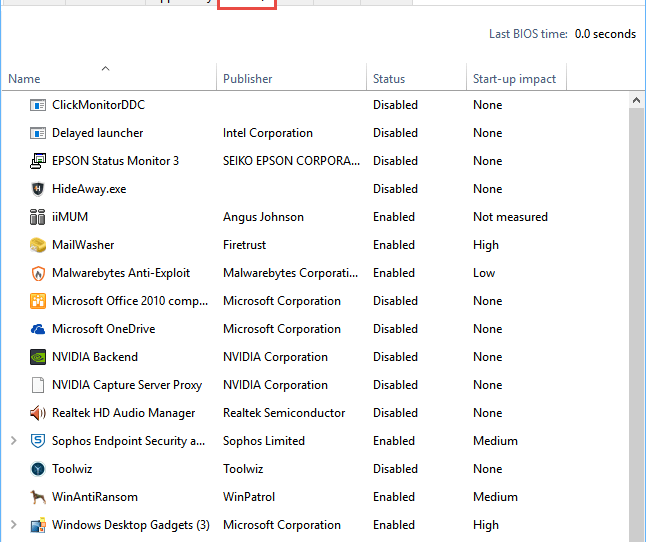This screenshot has height=542, width=646.
Task: Click the Malwarebytes Corporati... publisher cell
Action: coord(290,273)
